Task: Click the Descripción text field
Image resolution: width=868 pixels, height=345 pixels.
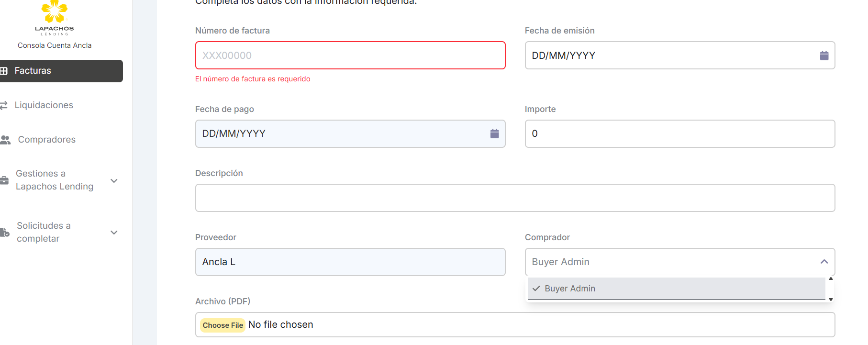Action: coord(514,198)
